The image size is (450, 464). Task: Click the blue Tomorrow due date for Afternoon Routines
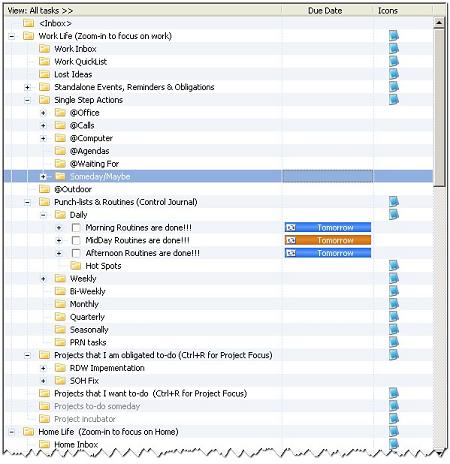(x=328, y=253)
